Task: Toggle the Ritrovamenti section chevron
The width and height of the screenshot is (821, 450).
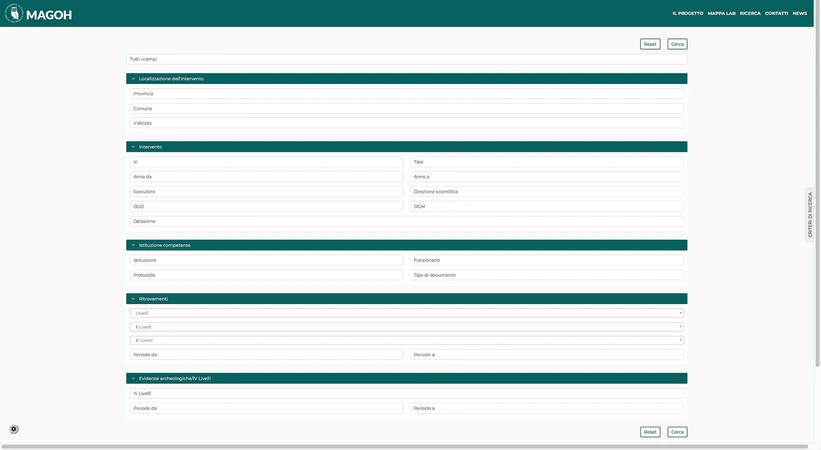Action: 133,299
